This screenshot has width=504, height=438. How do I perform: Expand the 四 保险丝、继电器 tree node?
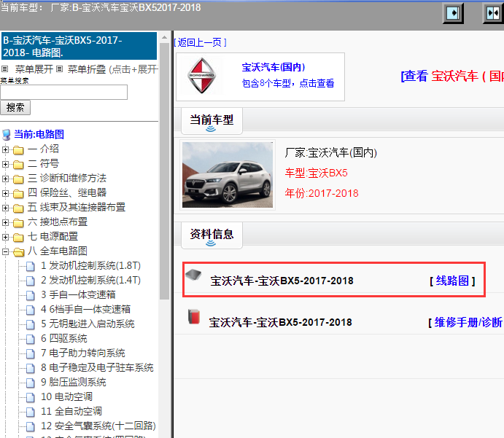[5, 193]
